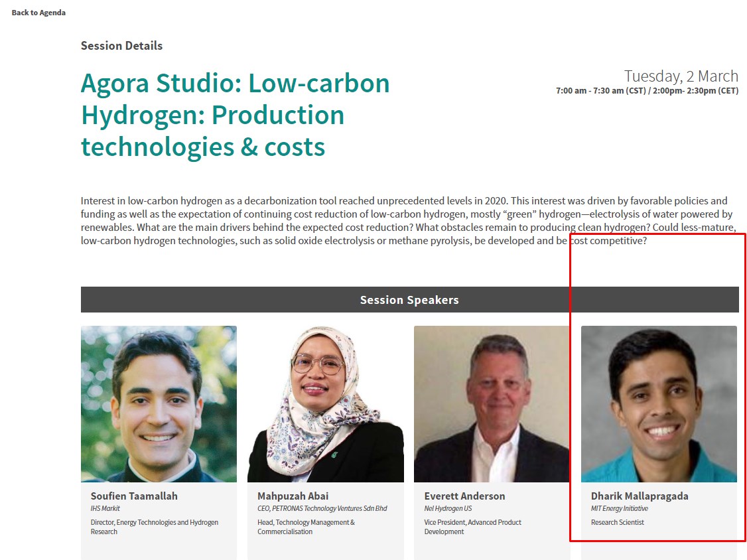Click the name Dharik Mallapragada
The width and height of the screenshot is (747, 560).
point(640,496)
